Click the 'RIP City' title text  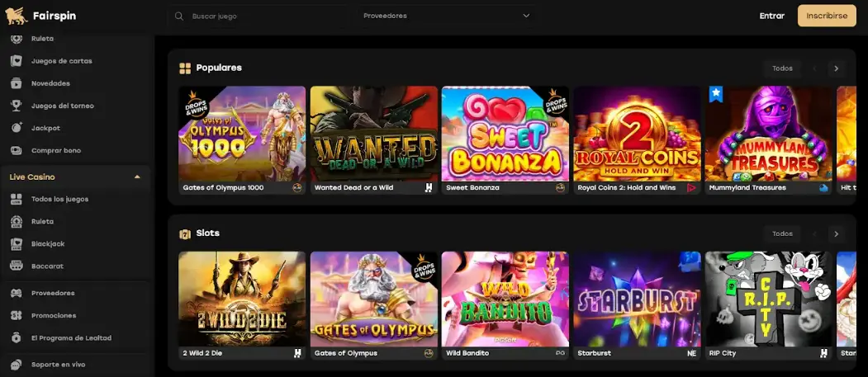click(723, 353)
